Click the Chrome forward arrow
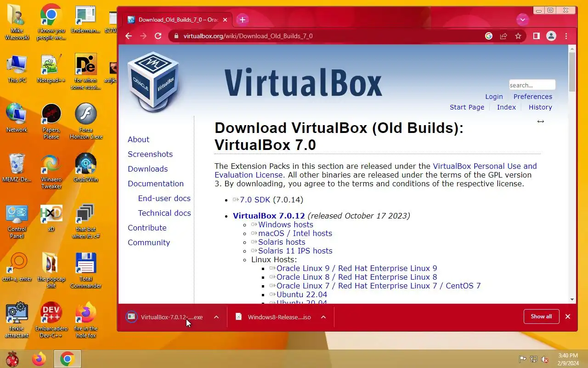Screen dimensions: 588x368 click(143, 36)
